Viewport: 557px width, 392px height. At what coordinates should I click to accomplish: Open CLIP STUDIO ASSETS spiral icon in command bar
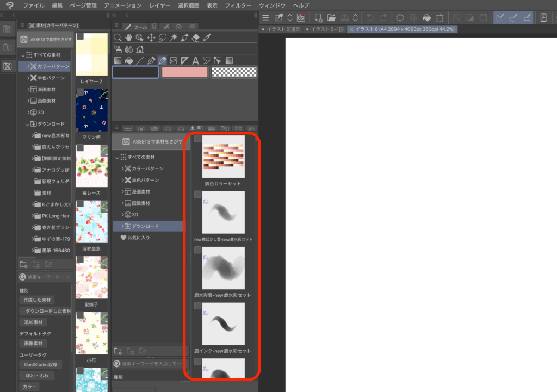[301, 18]
